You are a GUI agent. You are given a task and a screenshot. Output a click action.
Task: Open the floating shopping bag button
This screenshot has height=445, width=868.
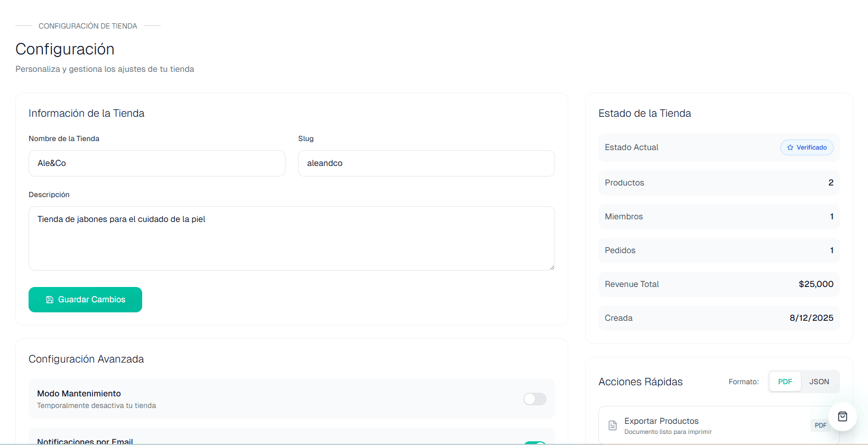(x=843, y=416)
